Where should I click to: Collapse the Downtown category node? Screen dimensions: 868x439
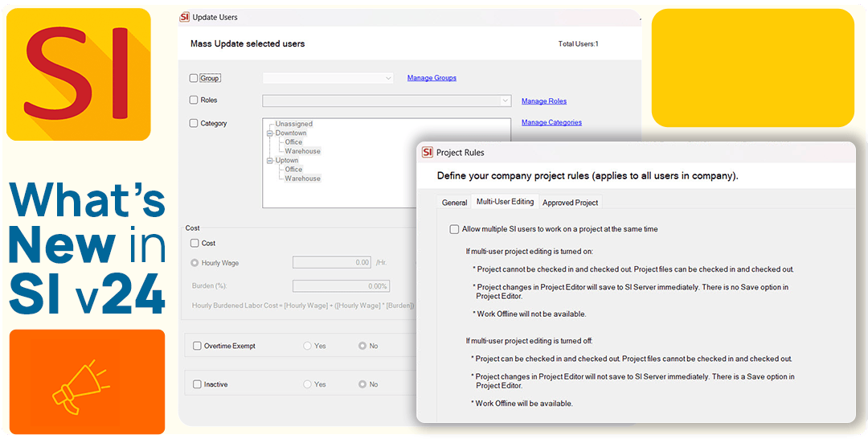[269, 133]
